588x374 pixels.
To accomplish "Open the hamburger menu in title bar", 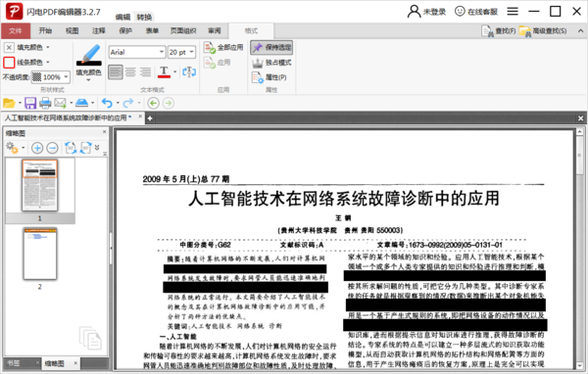I will click(x=513, y=11).
